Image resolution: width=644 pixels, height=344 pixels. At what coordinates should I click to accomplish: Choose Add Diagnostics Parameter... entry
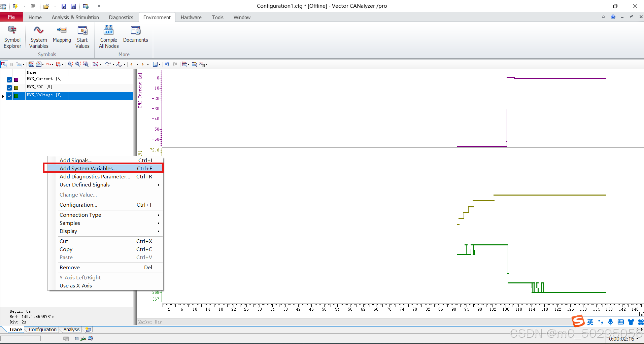click(105, 177)
